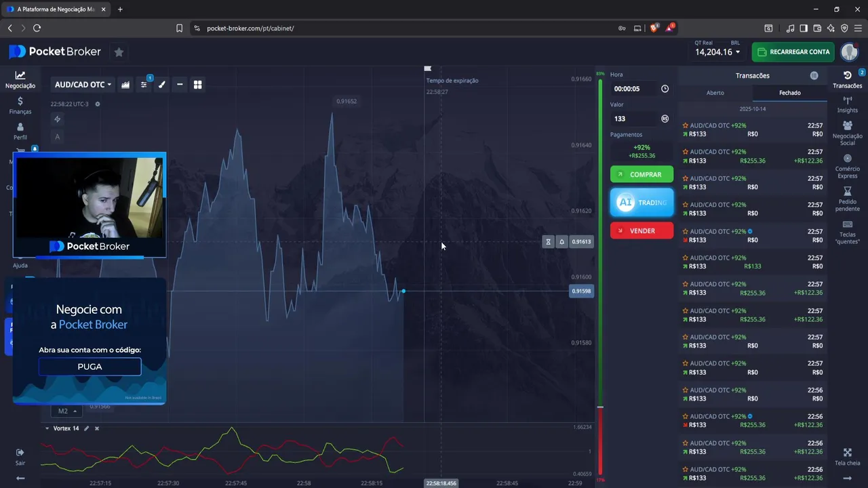Click the browser address bar URL
This screenshot has height=488, width=868.
[x=250, y=28]
